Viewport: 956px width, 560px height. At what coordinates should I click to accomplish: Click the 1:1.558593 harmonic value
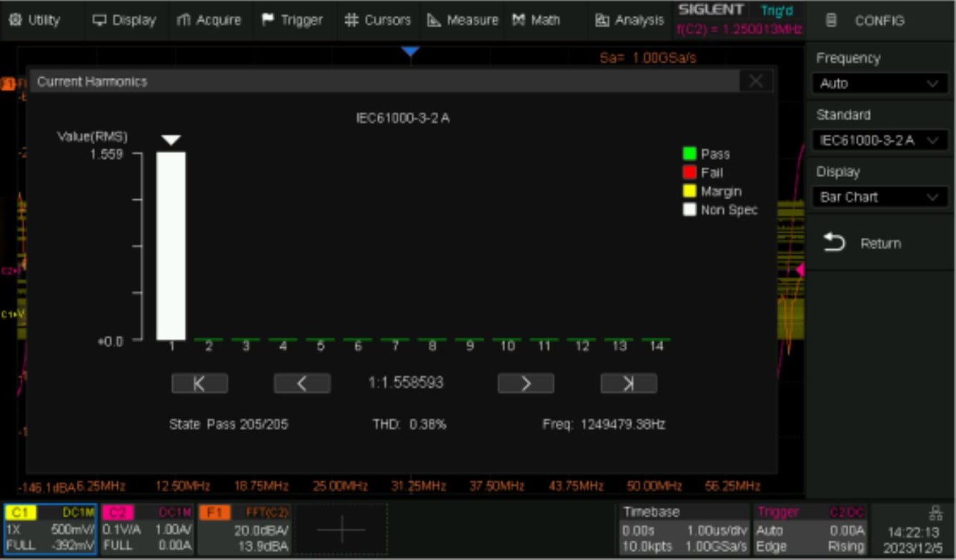406,383
